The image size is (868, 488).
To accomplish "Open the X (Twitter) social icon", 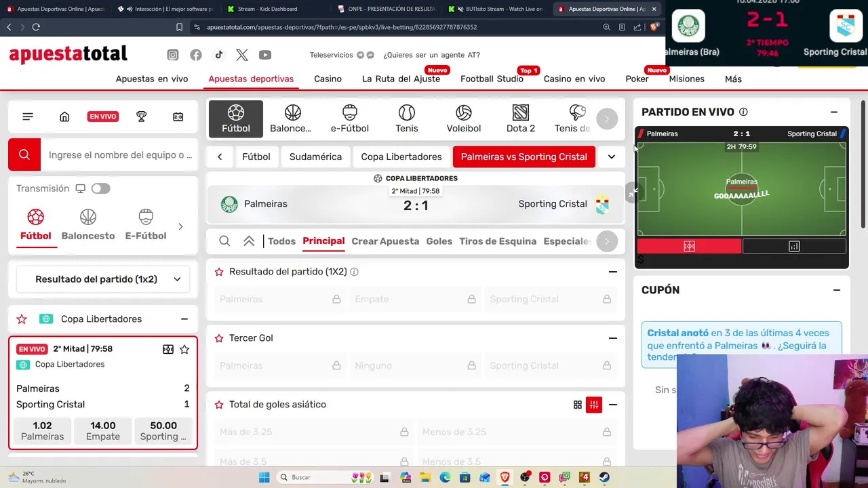I will (x=242, y=55).
